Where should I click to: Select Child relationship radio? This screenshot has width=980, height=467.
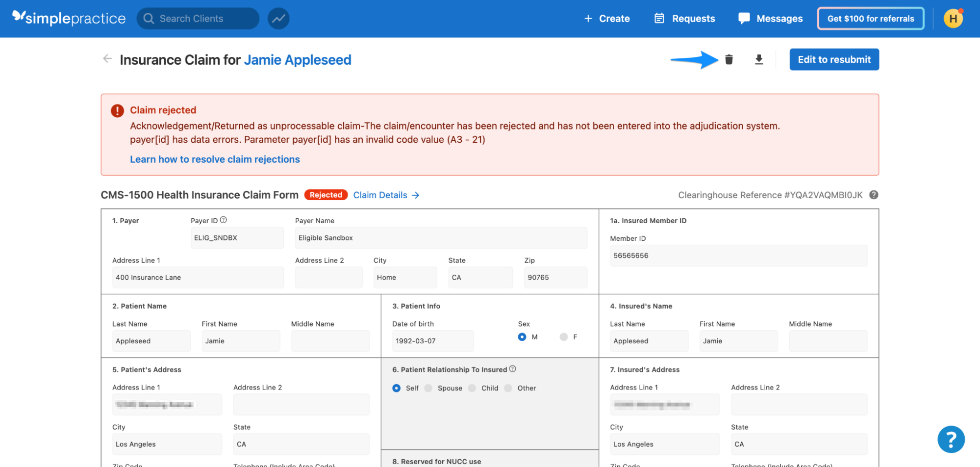pyautogui.click(x=472, y=388)
